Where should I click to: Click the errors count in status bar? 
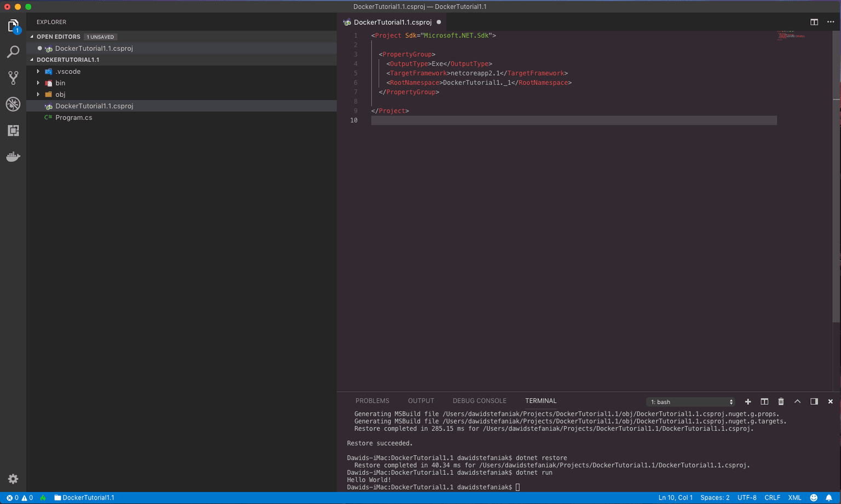click(12, 498)
